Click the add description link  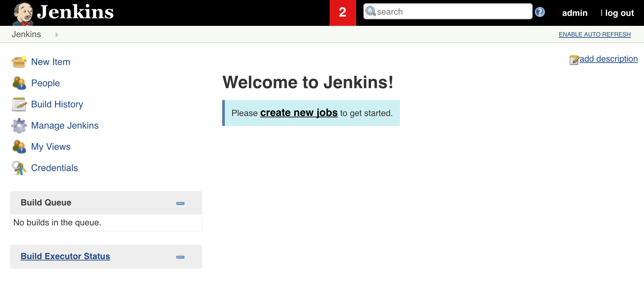[x=609, y=59]
